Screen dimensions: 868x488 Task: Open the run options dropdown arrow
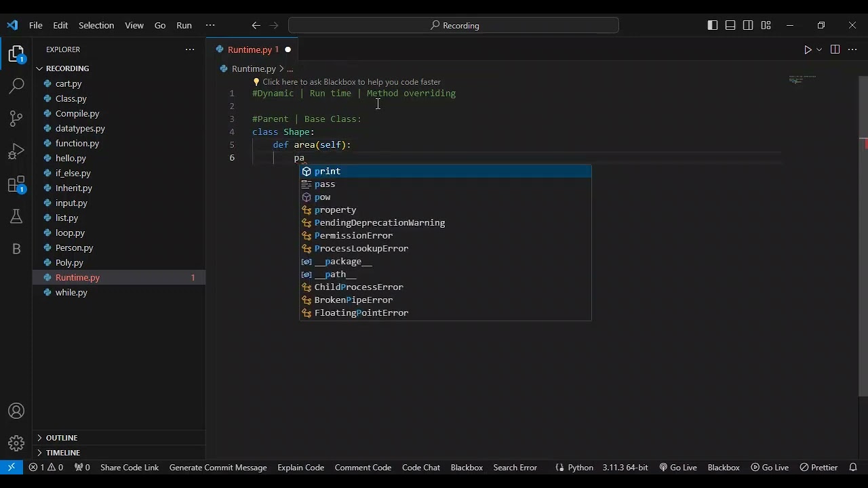[819, 49]
